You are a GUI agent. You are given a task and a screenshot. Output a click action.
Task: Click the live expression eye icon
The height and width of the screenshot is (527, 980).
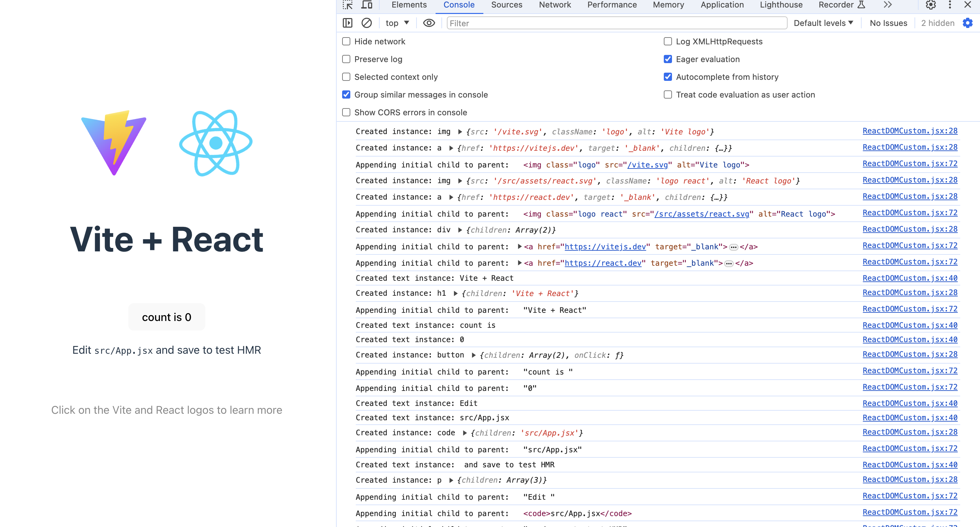[429, 23]
